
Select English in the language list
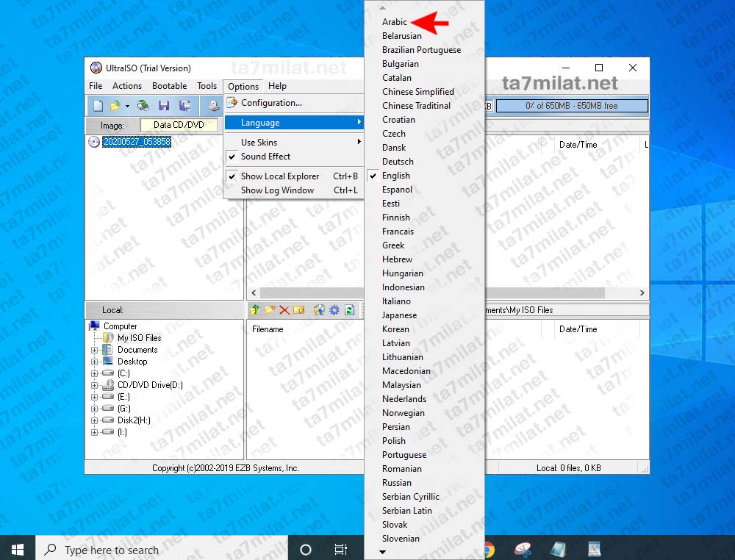click(424, 176)
